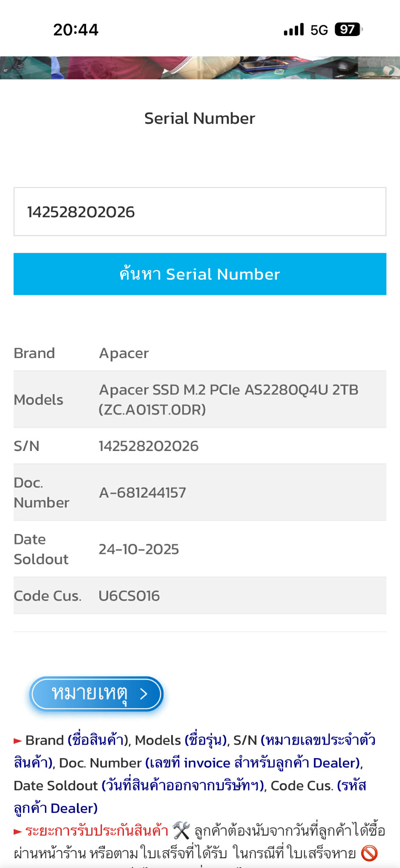The image size is (400, 868).
Task: Tap the red prohibited sign icon
Action: (369, 853)
